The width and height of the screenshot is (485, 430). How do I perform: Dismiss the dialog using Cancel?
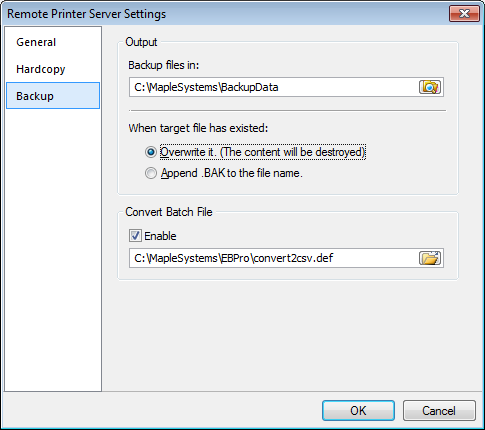tap(439, 411)
